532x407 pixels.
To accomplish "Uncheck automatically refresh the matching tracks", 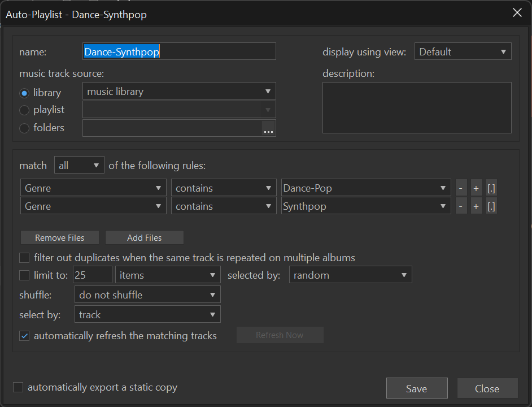I will (24, 336).
